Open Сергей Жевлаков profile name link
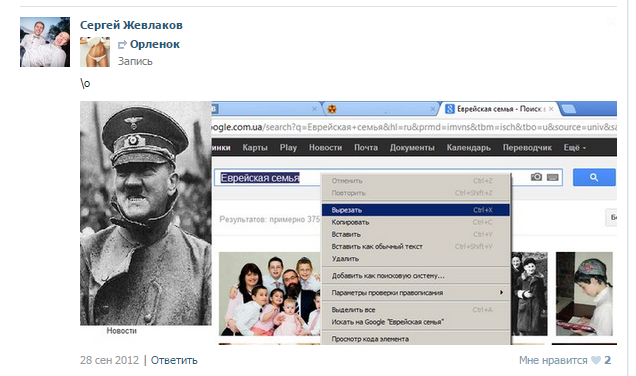 [x=131, y=25]
